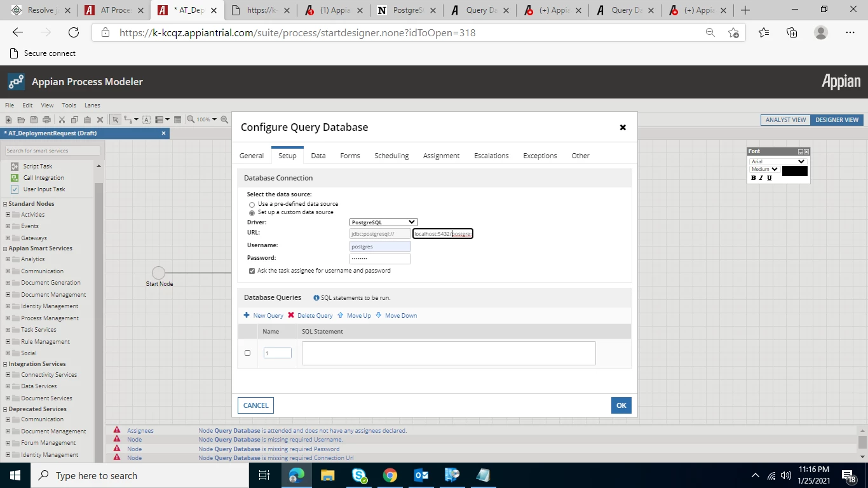Click the Copy toolbar icon
This screenshot has height=488, width=868.
pos(74,119)
